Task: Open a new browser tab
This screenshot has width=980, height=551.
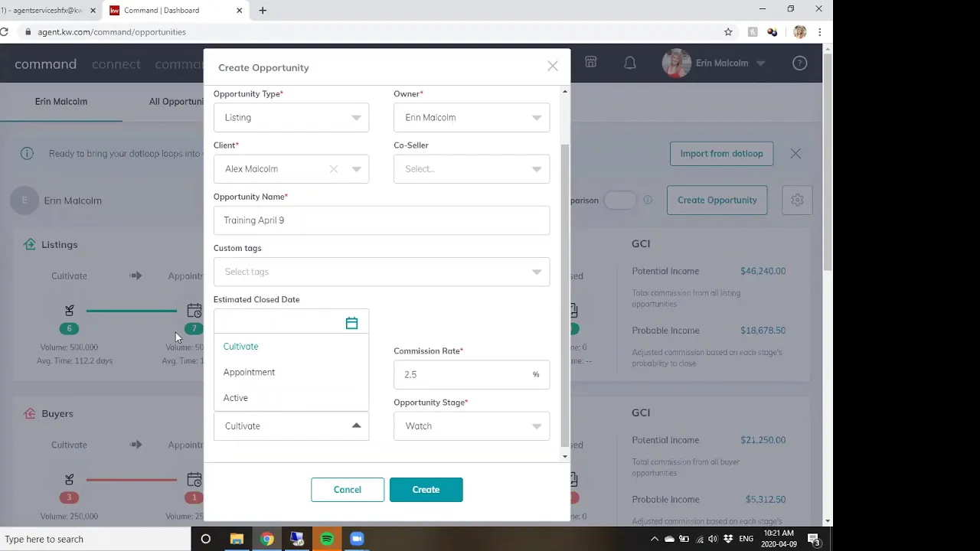Action: (263, 11)
